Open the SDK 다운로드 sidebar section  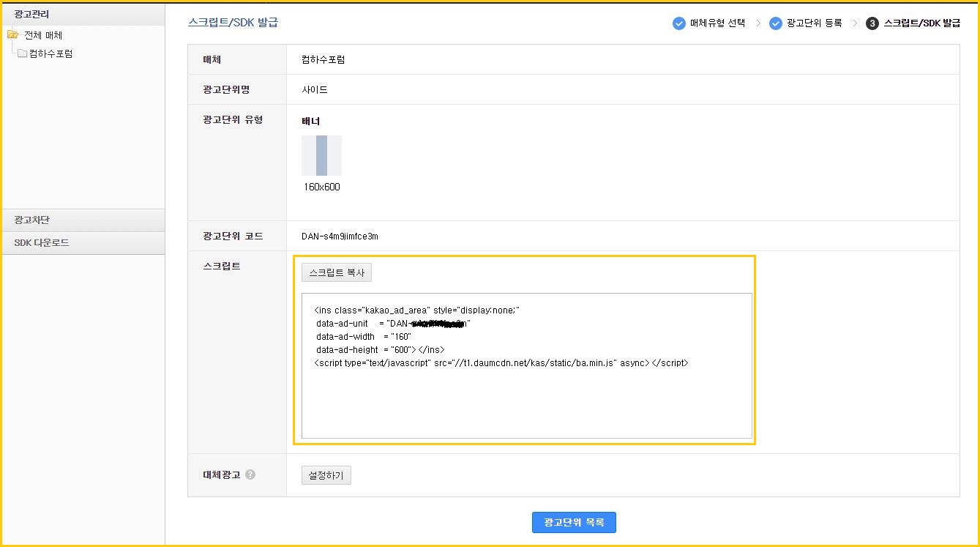pos(83,243)
